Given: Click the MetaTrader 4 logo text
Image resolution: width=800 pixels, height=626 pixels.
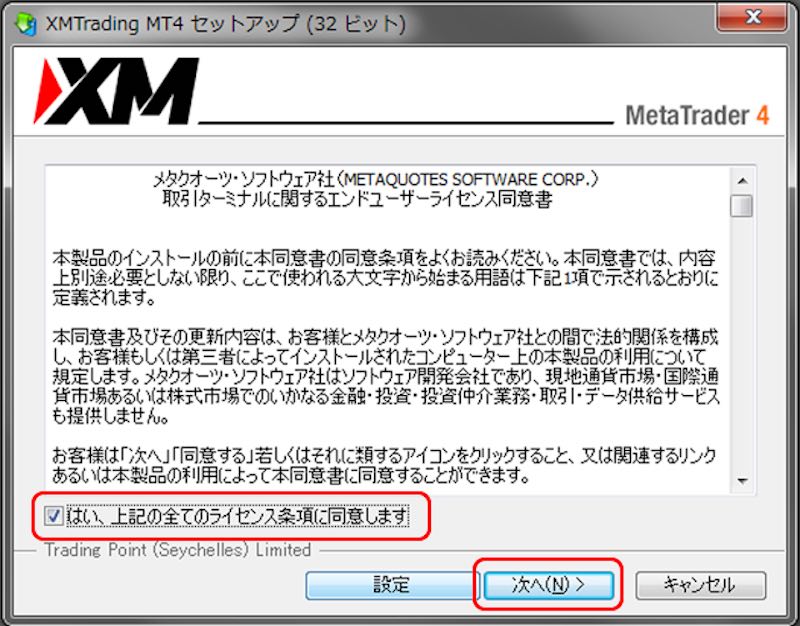Looking at the screenshot, I should [x=697, y=115].
